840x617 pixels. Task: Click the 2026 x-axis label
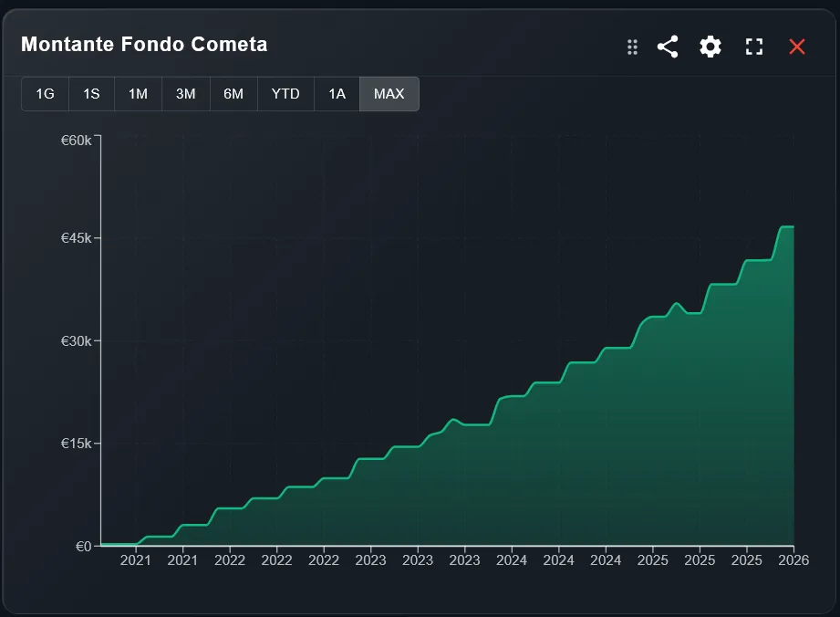(793, 560)
